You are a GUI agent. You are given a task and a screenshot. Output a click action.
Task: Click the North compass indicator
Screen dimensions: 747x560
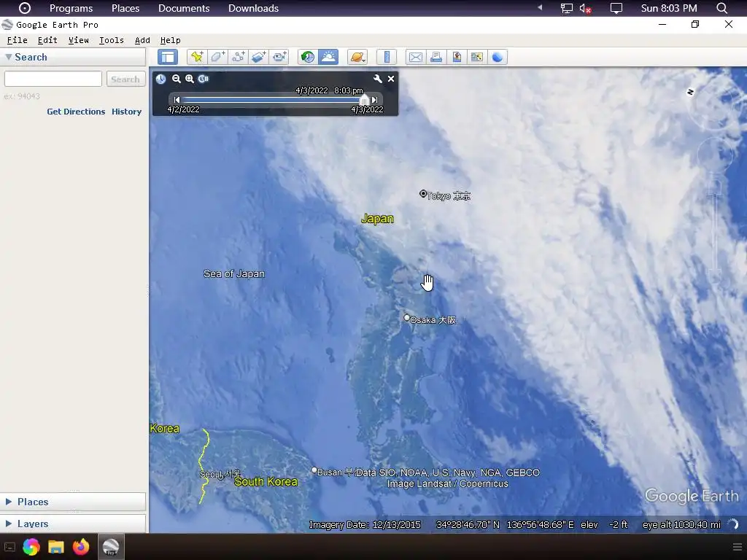(x=690, y=92)
